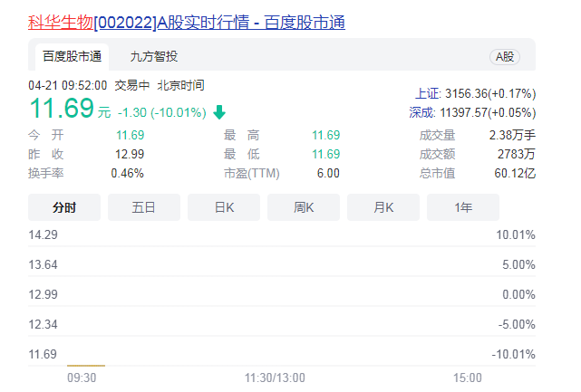Click the 12.34 chart axis label

pos(43,325)
